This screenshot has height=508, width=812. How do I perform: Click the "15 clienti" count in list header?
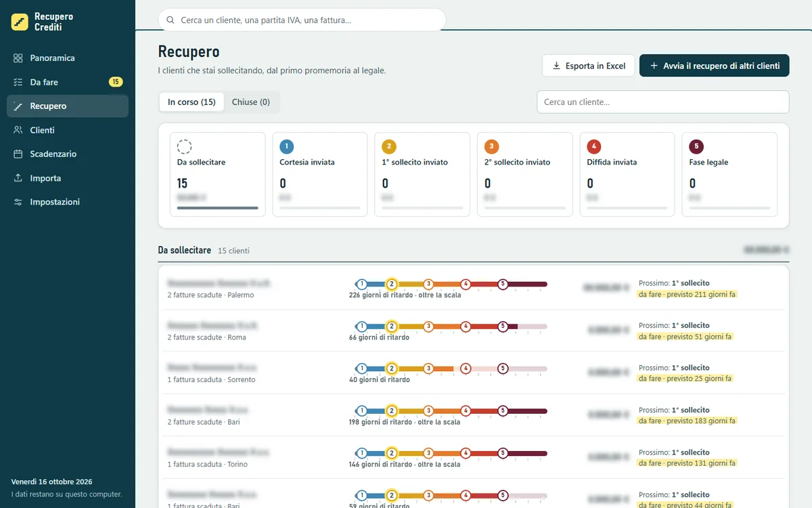[x=233, y=251]
